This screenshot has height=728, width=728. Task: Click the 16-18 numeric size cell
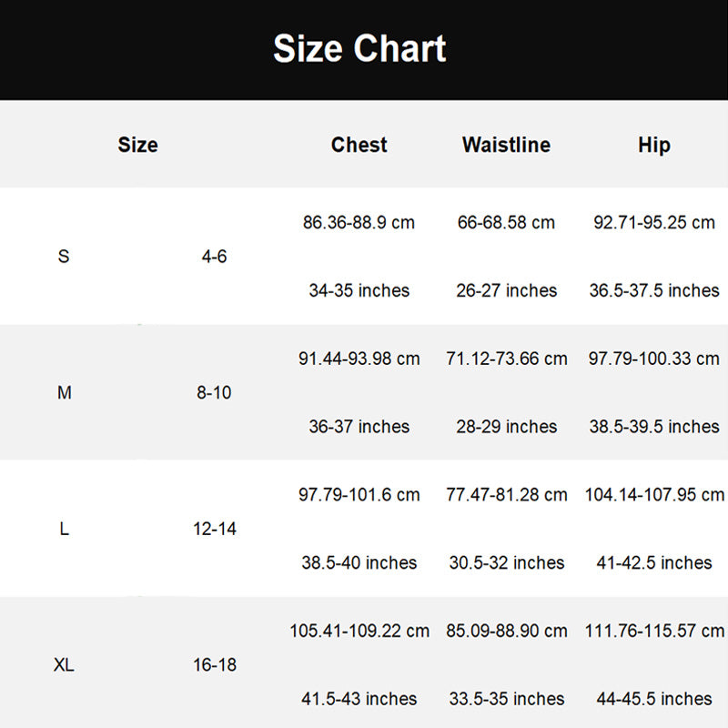coord(215,665)
